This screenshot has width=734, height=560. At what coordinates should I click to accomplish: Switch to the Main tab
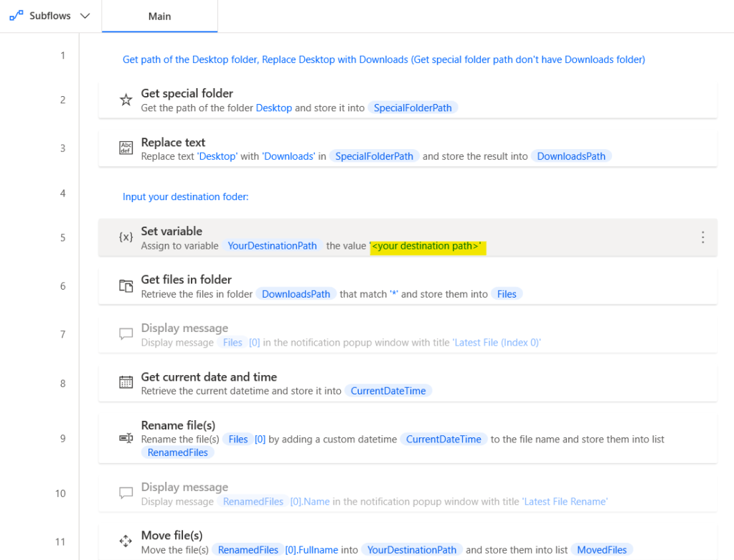coord(159,16)
